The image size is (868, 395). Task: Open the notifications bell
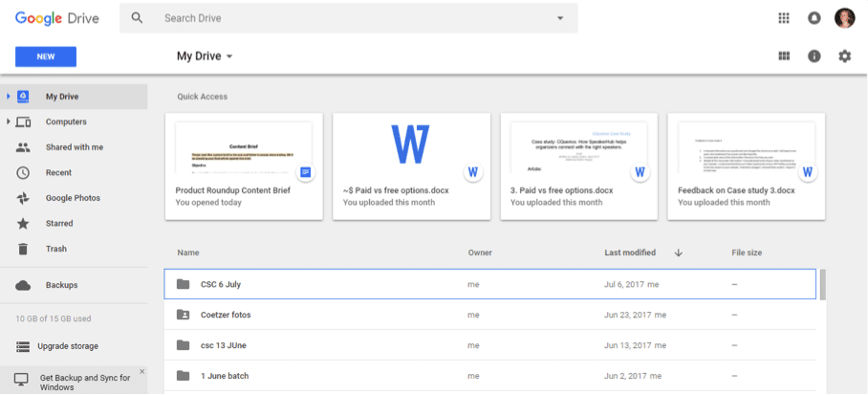pyautogui.click(x=814, y=18)
